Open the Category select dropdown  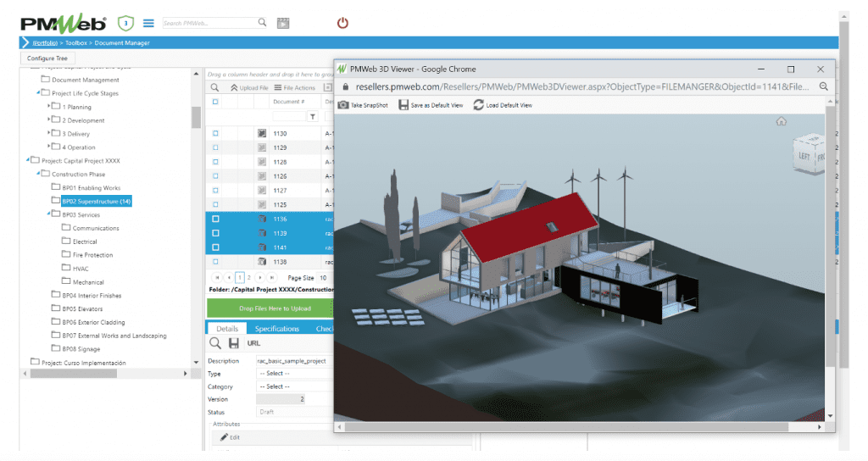tap(294, 386)
